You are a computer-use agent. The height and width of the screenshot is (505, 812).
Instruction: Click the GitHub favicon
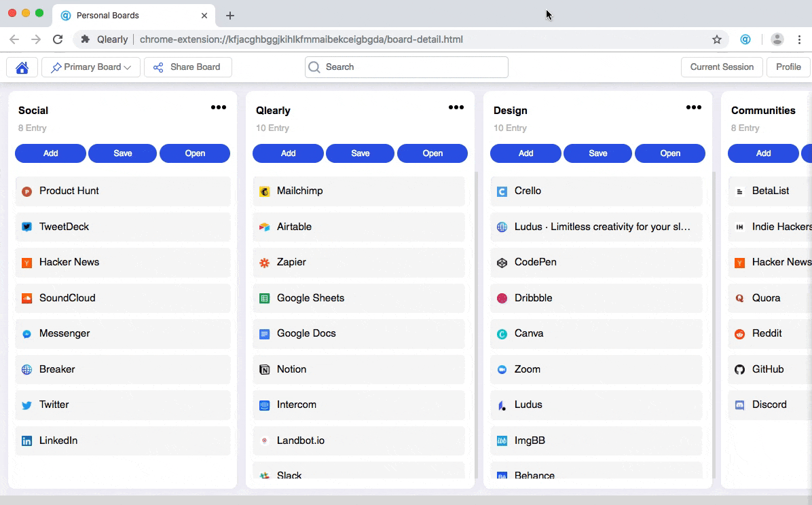[740, 370]
